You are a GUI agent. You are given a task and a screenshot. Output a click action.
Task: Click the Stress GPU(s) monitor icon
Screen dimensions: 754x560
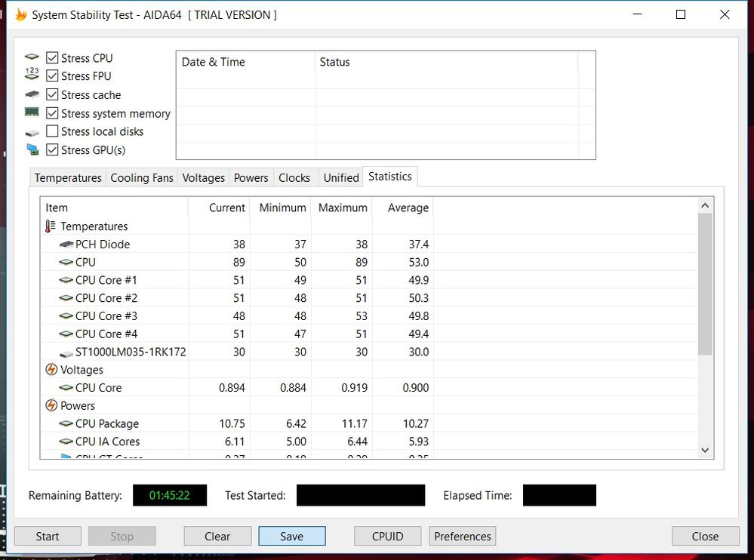[x=32, y=149]
